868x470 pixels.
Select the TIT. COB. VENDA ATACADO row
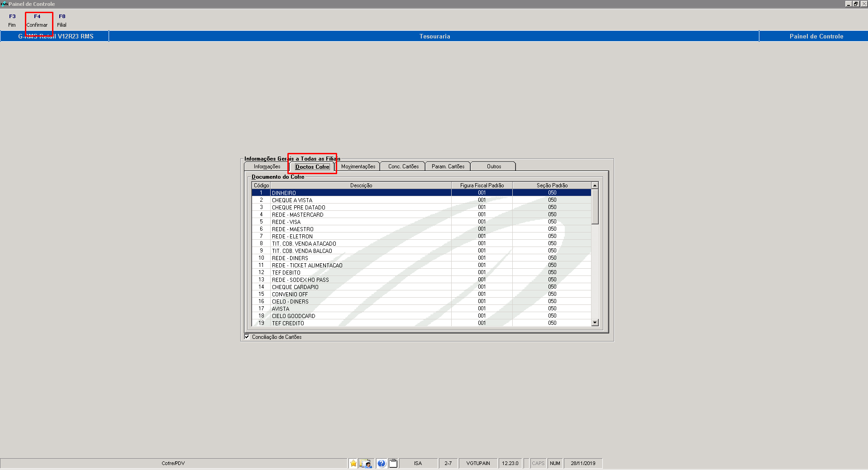[x=421, y=243]
